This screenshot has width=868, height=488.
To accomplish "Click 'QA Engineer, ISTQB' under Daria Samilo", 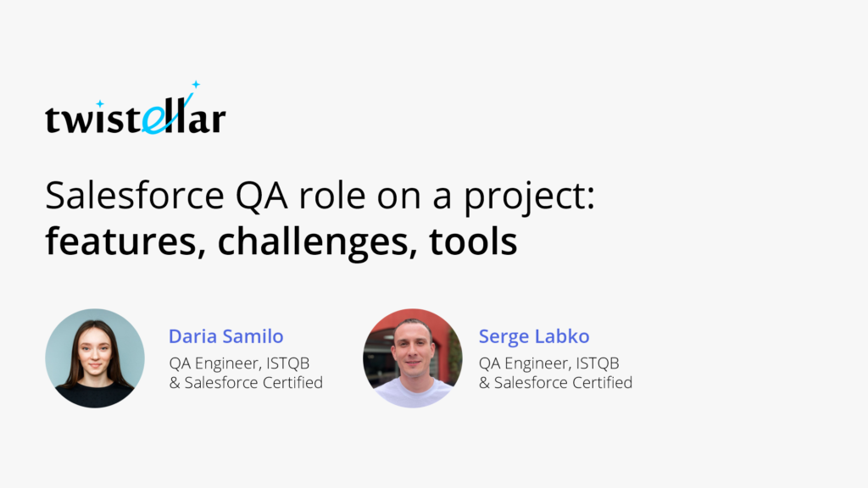I will point(239,363).
